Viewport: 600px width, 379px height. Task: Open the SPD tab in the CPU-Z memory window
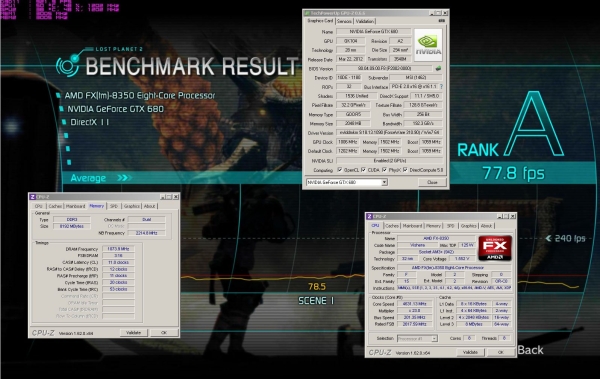click(x=114, y=206)
